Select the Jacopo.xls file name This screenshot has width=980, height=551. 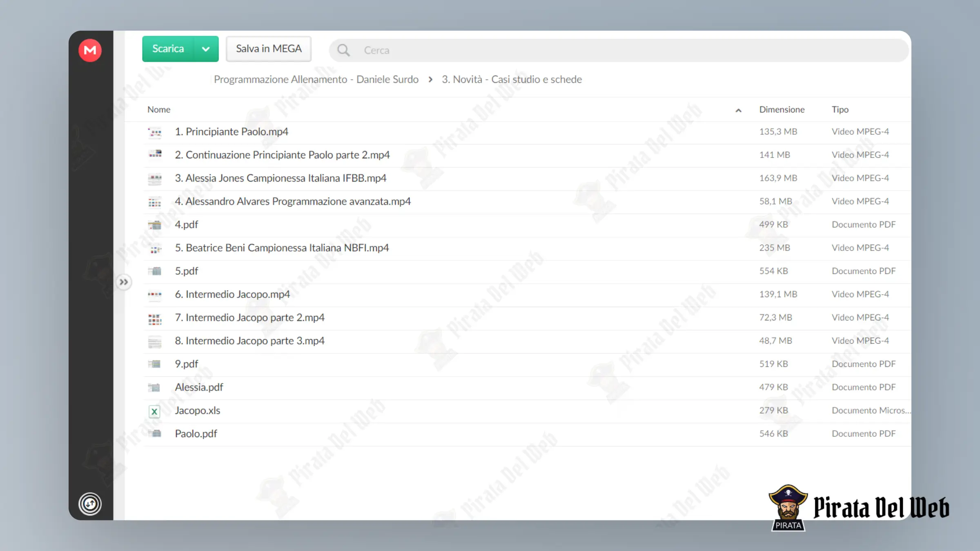[x=197, y=411]
